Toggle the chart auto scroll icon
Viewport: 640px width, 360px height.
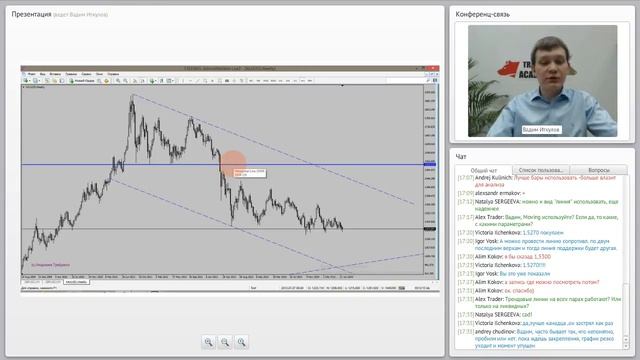pos(135,81)
